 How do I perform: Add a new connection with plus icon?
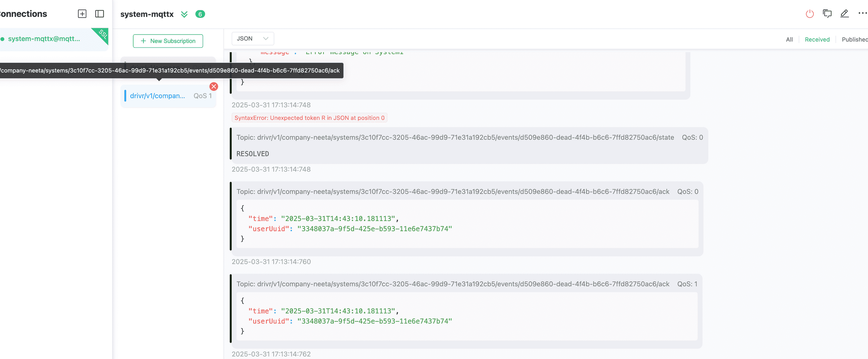(x=82, y=14)
